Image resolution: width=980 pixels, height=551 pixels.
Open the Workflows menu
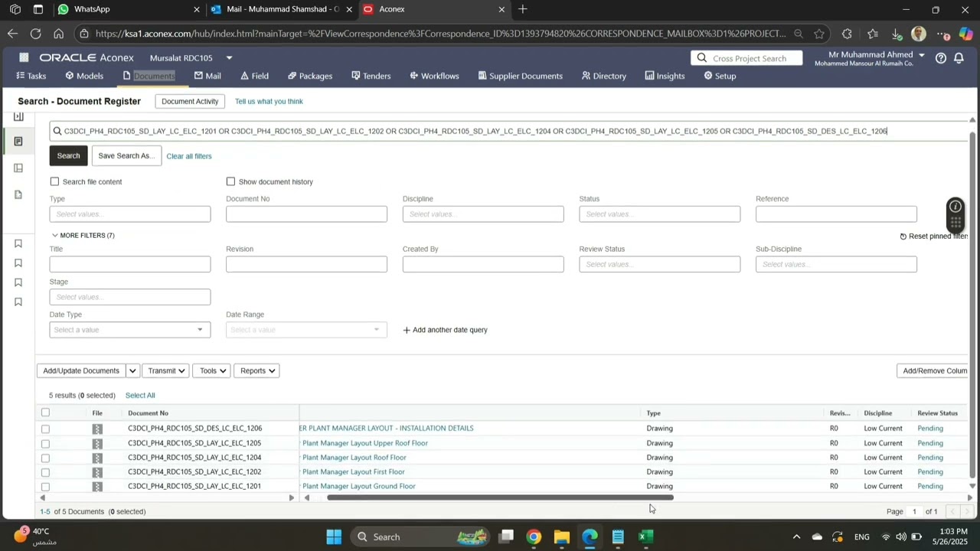pyautogui.click(x=434, y=77)
